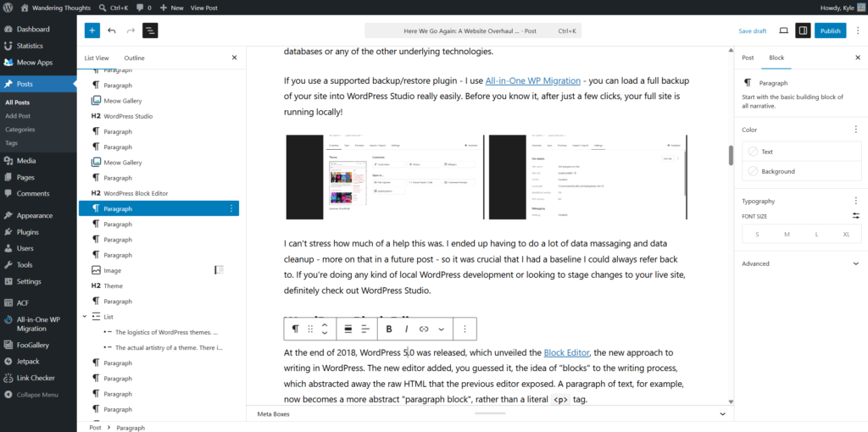
Task: Click Save draft
Action: click(753, 31)
